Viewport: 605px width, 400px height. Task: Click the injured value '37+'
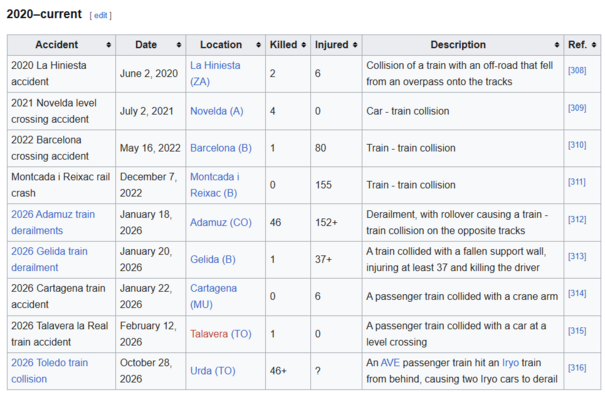(323, 260)
